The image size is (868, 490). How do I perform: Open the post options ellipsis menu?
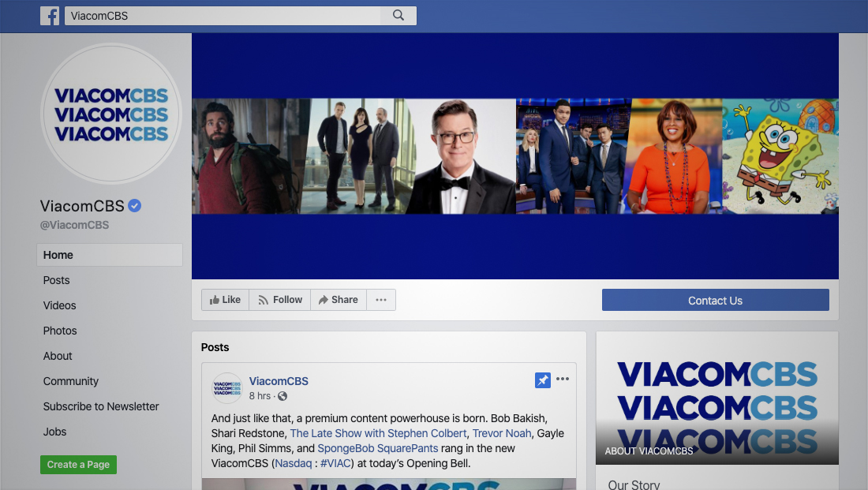click(563, 379)
